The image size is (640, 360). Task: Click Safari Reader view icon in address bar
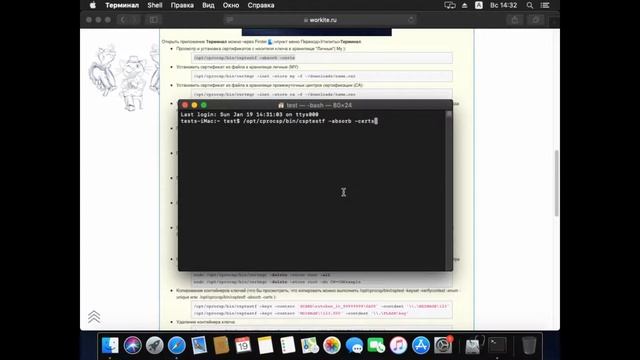(229, 20)
